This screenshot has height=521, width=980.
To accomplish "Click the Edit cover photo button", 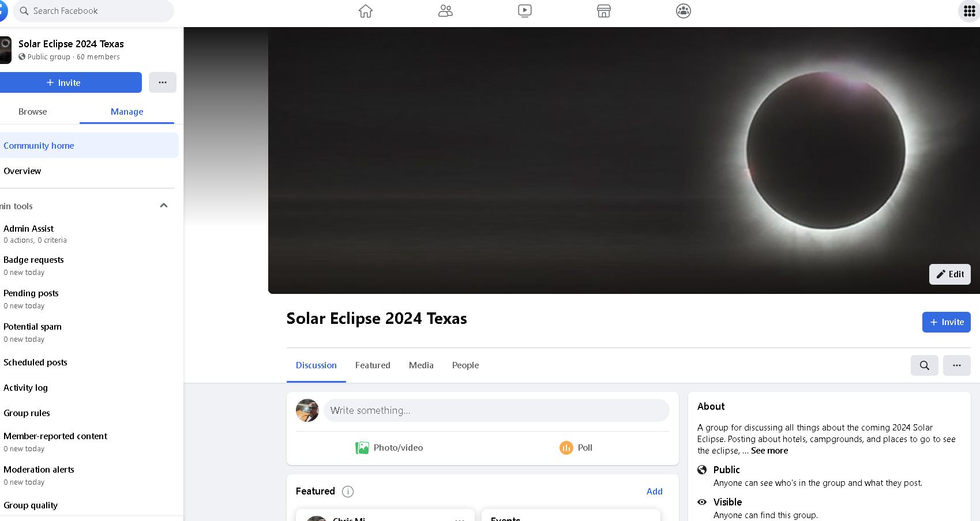I will pyautogui.click(x=950, y=274).
